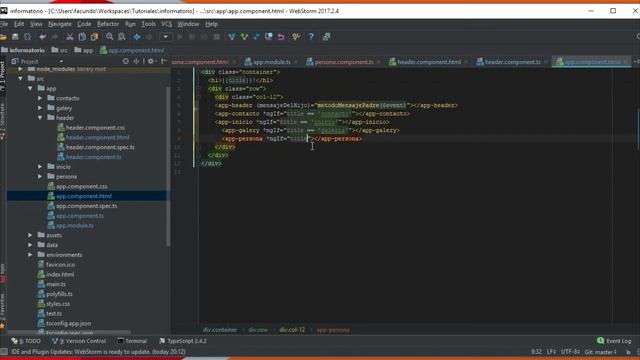640x360 pixels.
Task: Expand the contacto folder
Action: [40, 98]
